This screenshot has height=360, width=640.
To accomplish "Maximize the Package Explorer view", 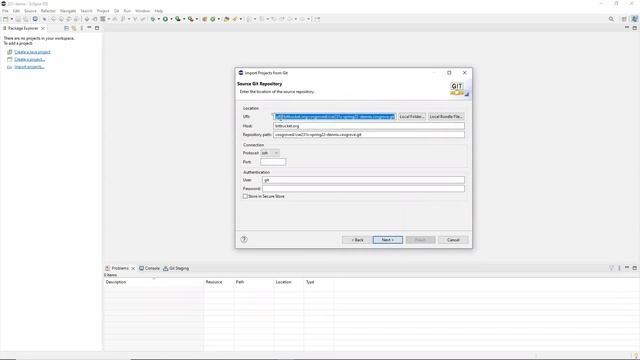I will tap(97, 28).
